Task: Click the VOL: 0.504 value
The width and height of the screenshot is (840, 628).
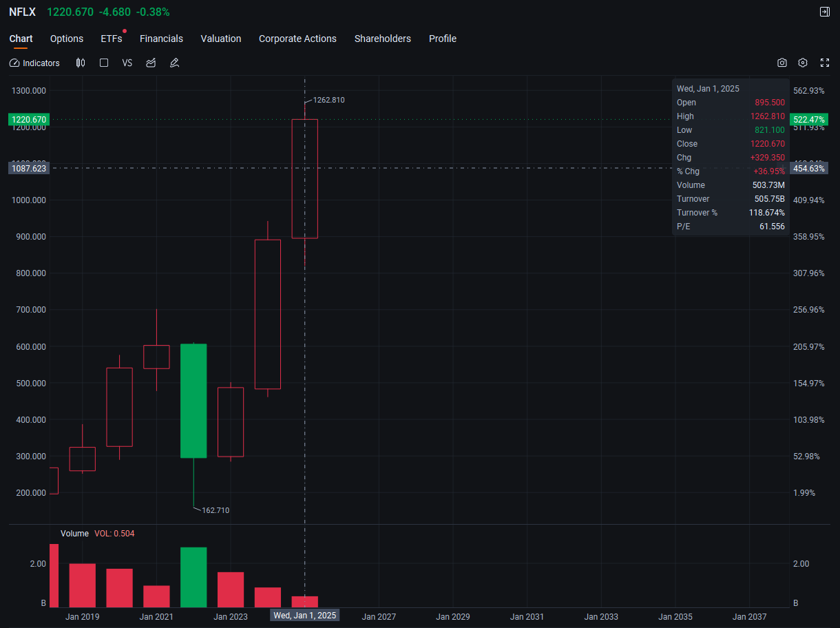Action: (114, 534)
